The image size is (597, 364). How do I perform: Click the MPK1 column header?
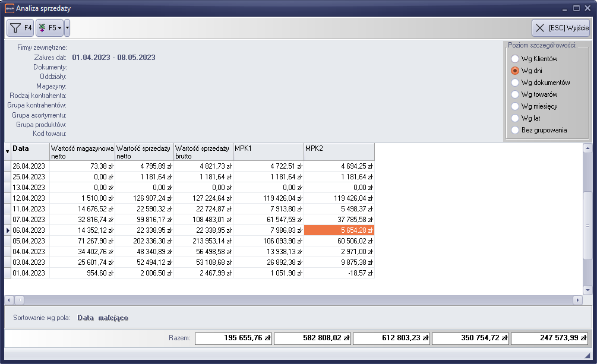click(268, 152)
